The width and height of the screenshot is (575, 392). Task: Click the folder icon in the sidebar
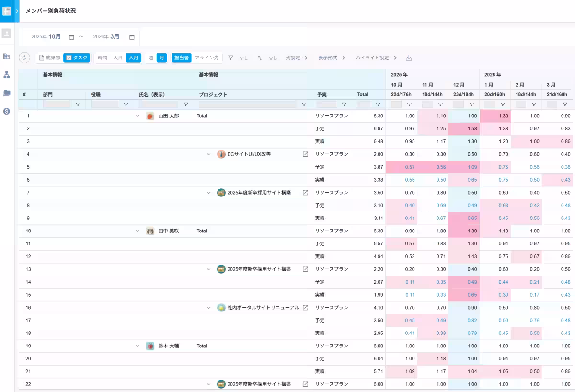pyautogui.click(x=6, y=93)
